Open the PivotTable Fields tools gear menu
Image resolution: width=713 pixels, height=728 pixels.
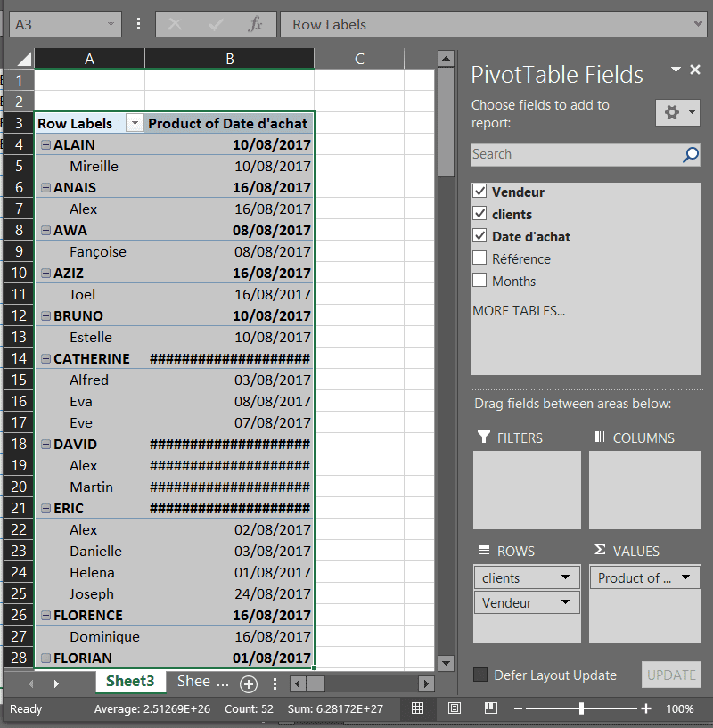678,112
